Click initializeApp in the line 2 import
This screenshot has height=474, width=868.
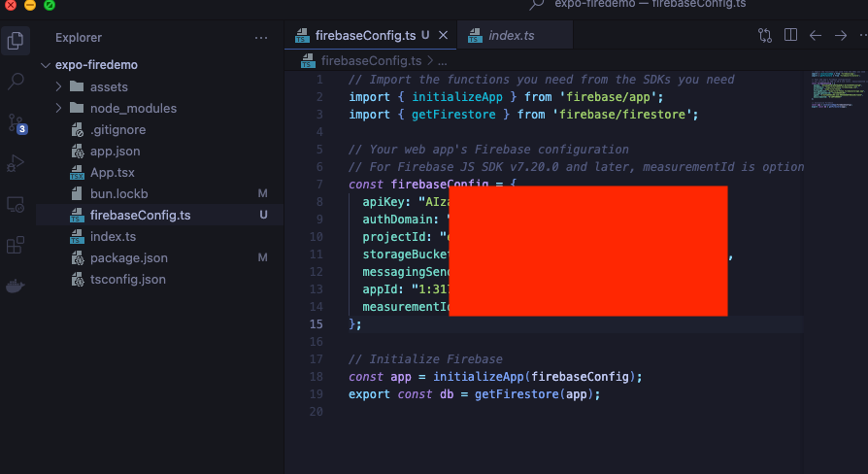coord(457,97)
